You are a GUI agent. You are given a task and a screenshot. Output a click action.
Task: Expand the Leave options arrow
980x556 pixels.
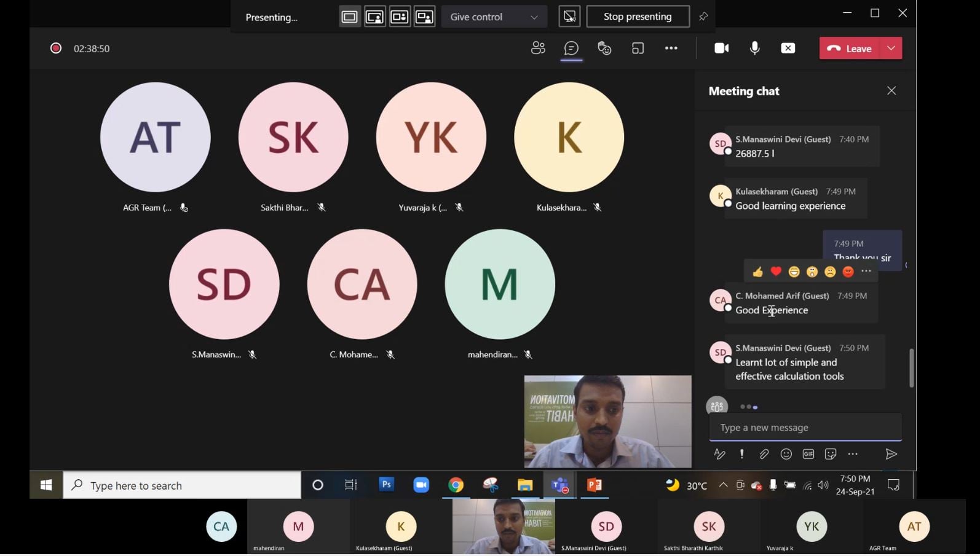click(891, 48)
